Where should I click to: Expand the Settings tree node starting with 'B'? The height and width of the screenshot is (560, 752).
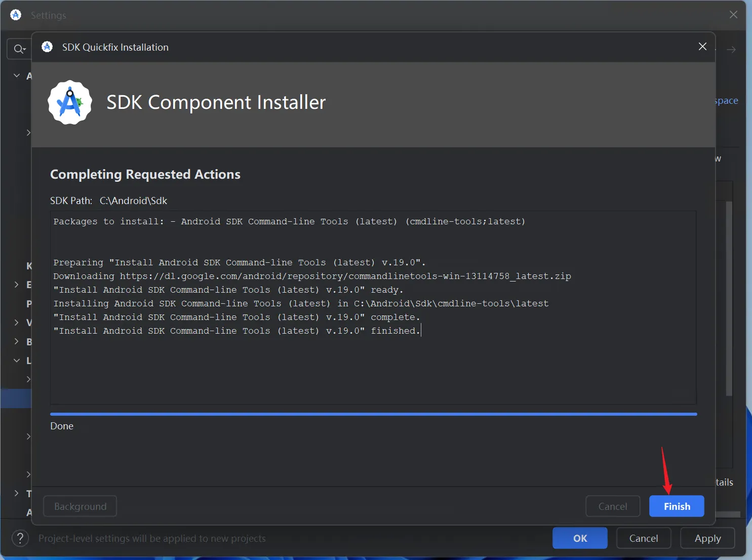(x=17, y=342)
